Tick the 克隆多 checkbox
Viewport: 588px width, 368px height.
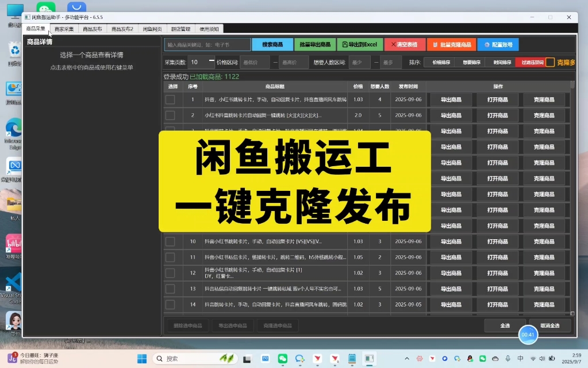pos(549,63)
